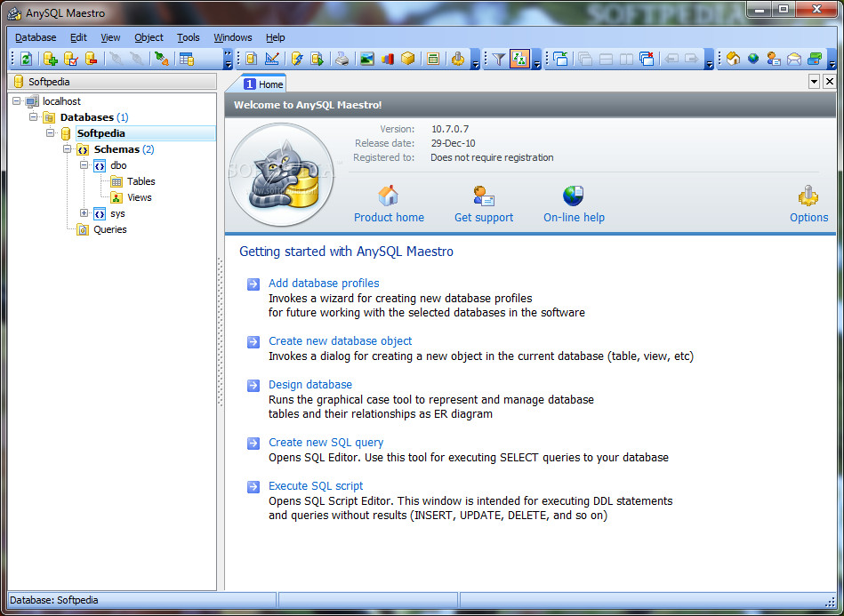Select the localhost server node
Viewport: 844px width, 616px height.
click(x=61, y=101)
